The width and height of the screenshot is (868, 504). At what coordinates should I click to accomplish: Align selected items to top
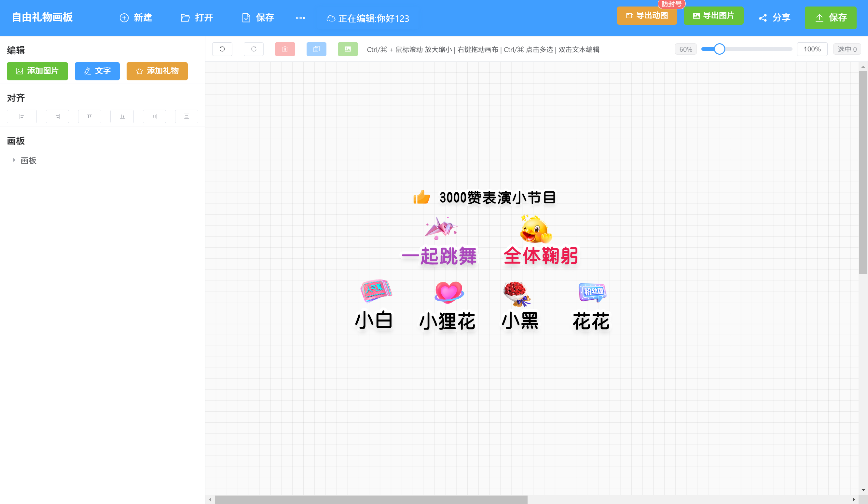click(x=90, y=116)
